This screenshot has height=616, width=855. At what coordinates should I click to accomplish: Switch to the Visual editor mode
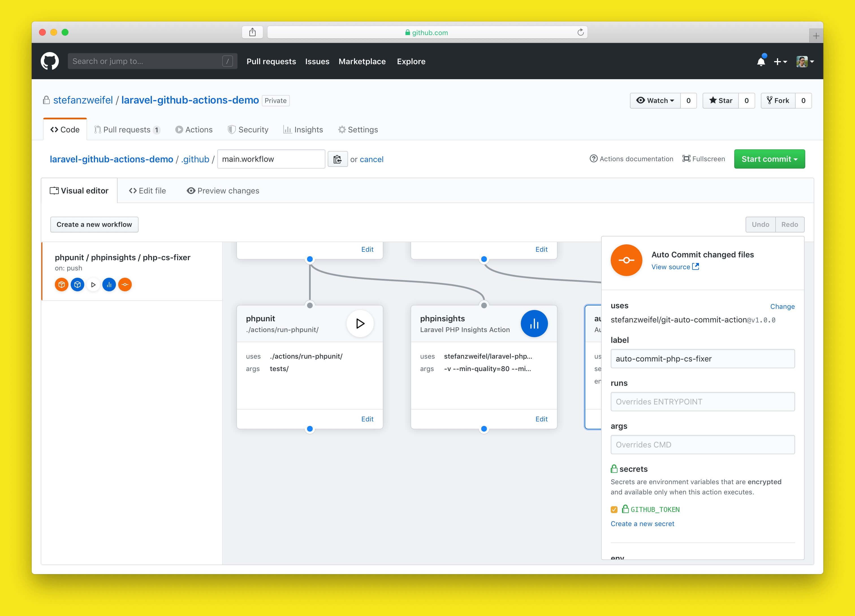pyautogui.click(x=79, y=190)
